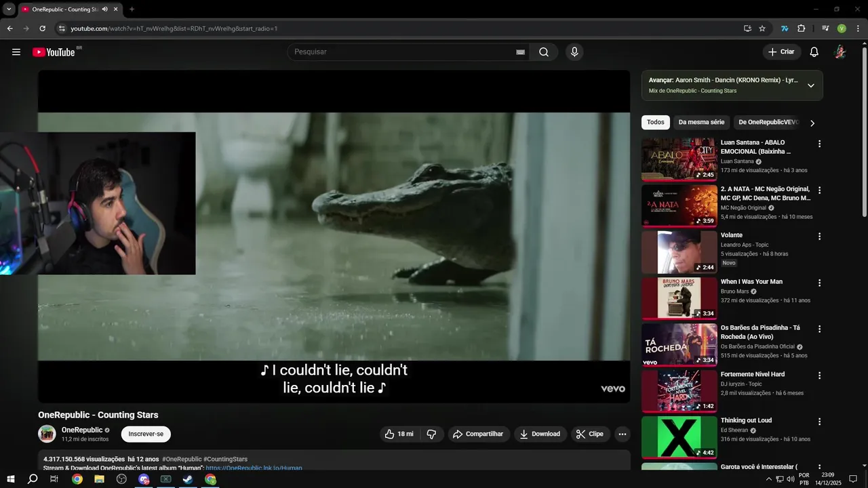Click the Download button
The width and height of the screenshot is (868, 488).
[540, 434]
